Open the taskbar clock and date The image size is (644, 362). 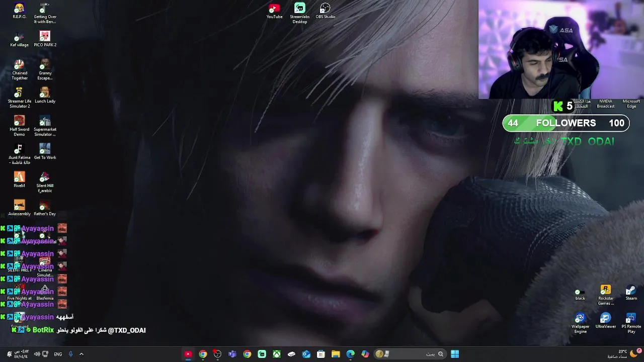[x=23, y=354]
